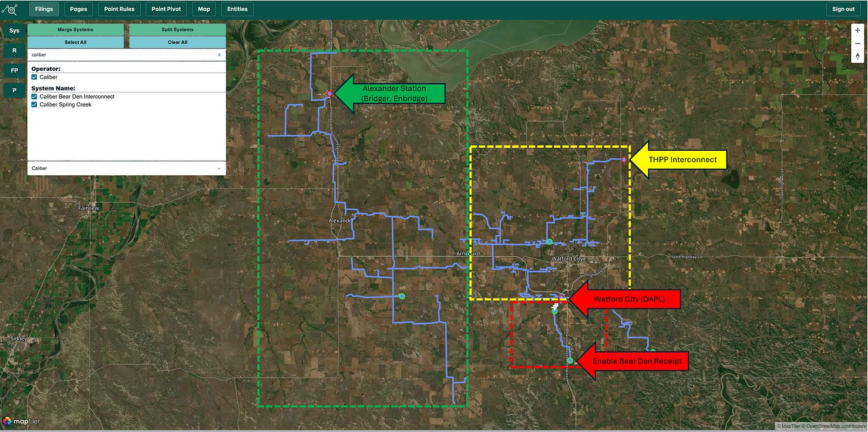Click the Fairview town label

click(88, 208)
